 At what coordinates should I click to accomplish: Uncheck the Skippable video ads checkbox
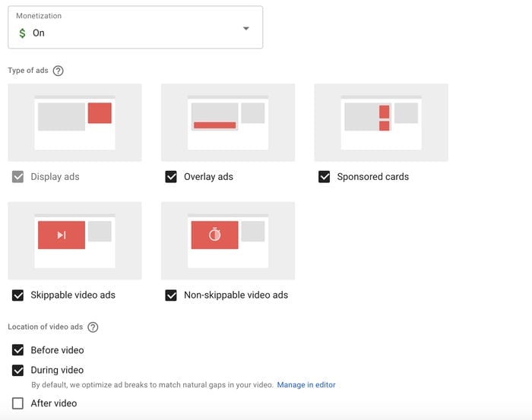(17, 295)
